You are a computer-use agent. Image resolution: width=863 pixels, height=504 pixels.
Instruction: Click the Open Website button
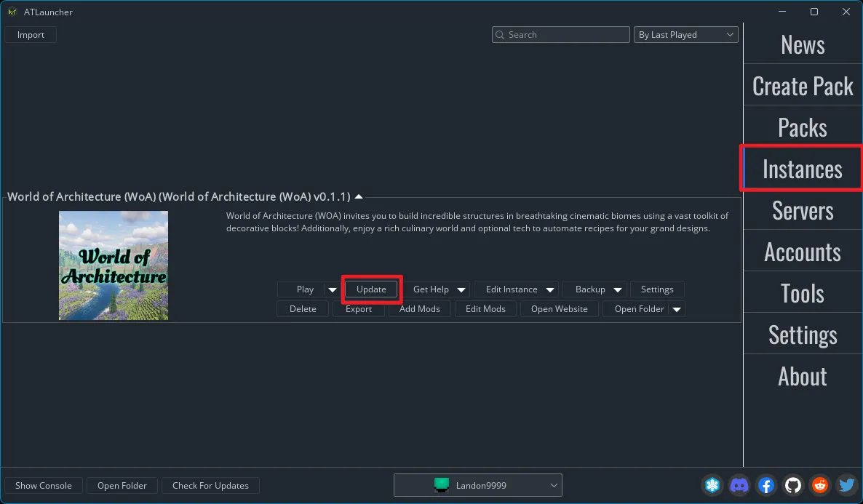coord(559,309)
